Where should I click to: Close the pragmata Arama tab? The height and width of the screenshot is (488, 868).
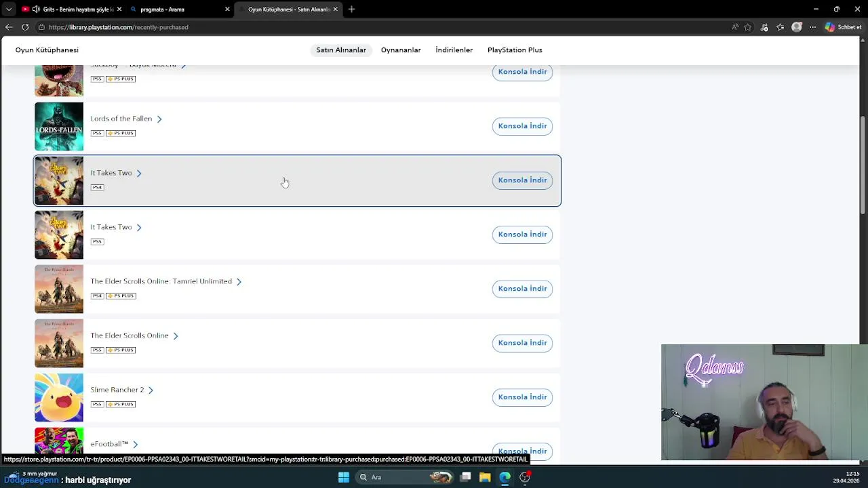tap(227, 9)
